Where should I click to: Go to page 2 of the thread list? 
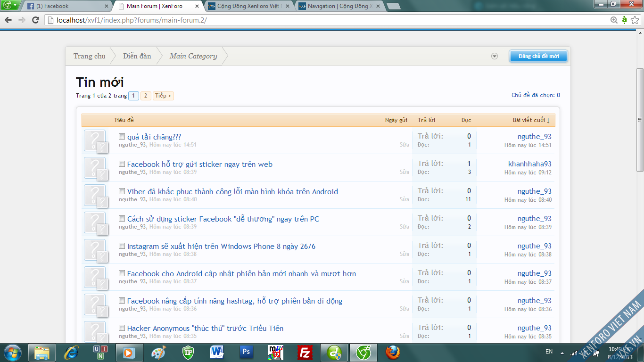click(146, 96)
